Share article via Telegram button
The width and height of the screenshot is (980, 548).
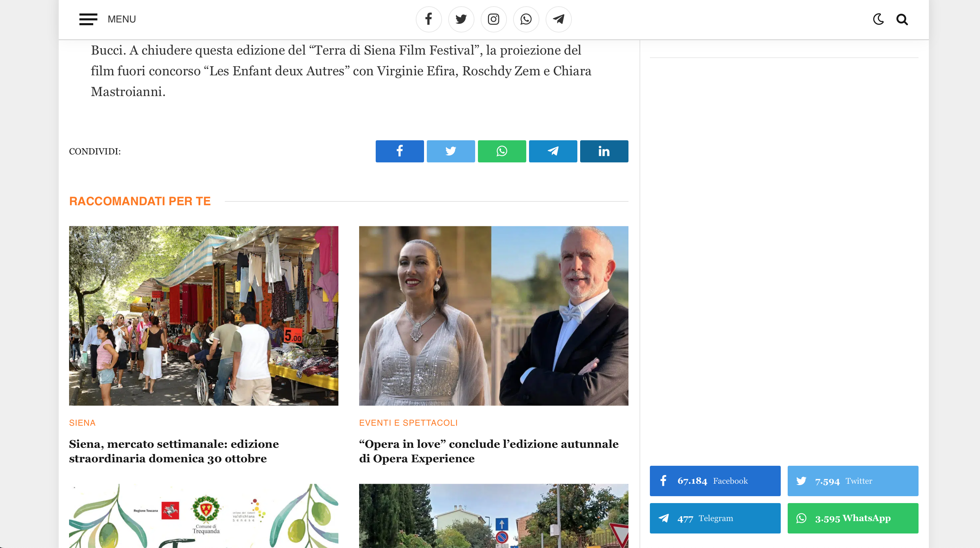pos(553,151)
